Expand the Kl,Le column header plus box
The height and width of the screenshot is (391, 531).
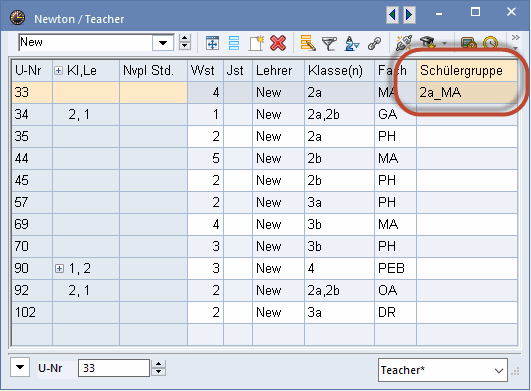pyautogui.click(x=59, y=70)
